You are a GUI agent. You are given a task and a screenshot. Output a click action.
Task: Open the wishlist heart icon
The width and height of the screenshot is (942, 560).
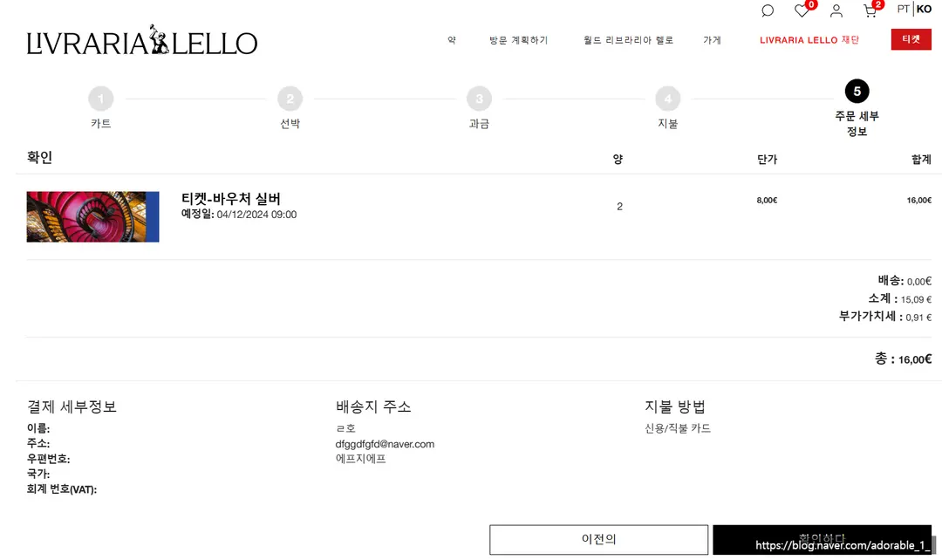click(x=802, y=10)
